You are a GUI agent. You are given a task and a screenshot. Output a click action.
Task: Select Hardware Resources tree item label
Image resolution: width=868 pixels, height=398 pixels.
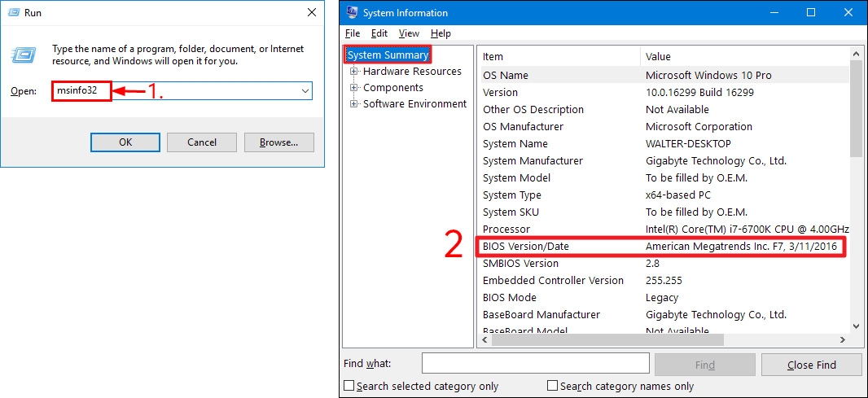tap(412, 72)
